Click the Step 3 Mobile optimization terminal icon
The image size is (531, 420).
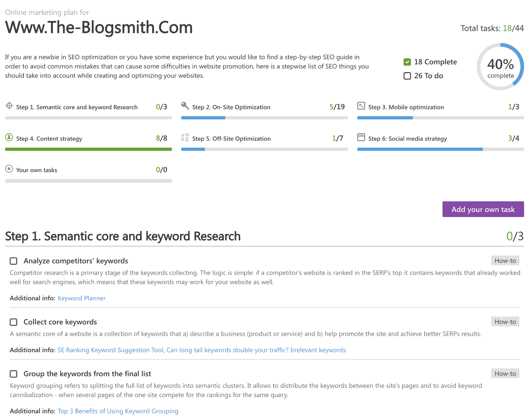[361, 106]
